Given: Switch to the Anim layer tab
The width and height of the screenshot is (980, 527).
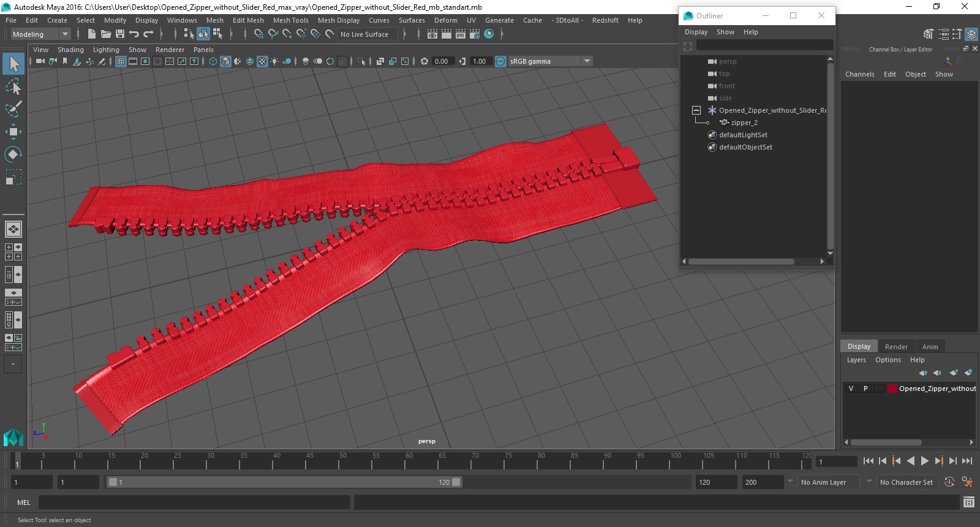Looking at the screenshot, I should [x=930, y=346].
